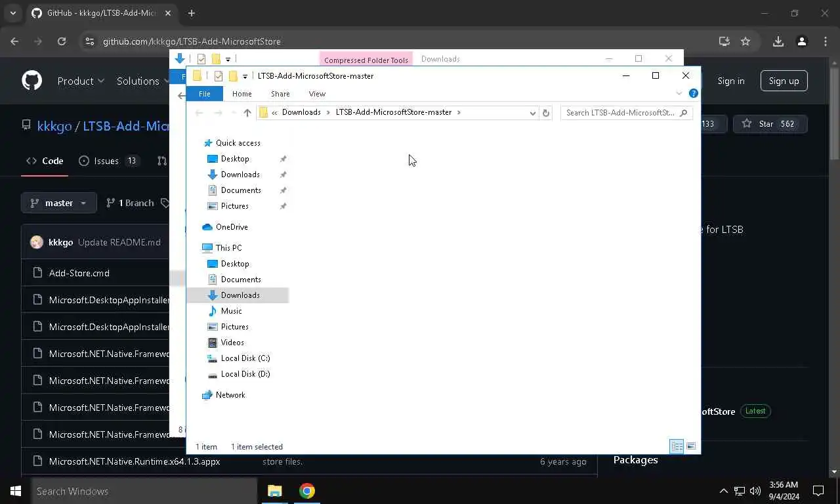Screen dimensions: 840x504
Task: Click blue download arrow icon in Downloads window title bar
Action: click(x=179, y=58)
